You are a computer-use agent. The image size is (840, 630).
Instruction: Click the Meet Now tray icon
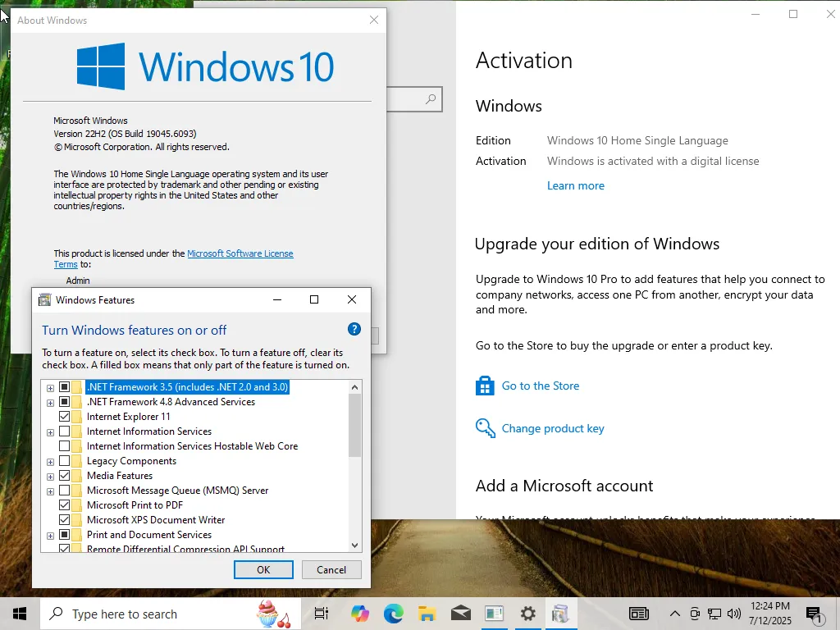click(695, 614)
